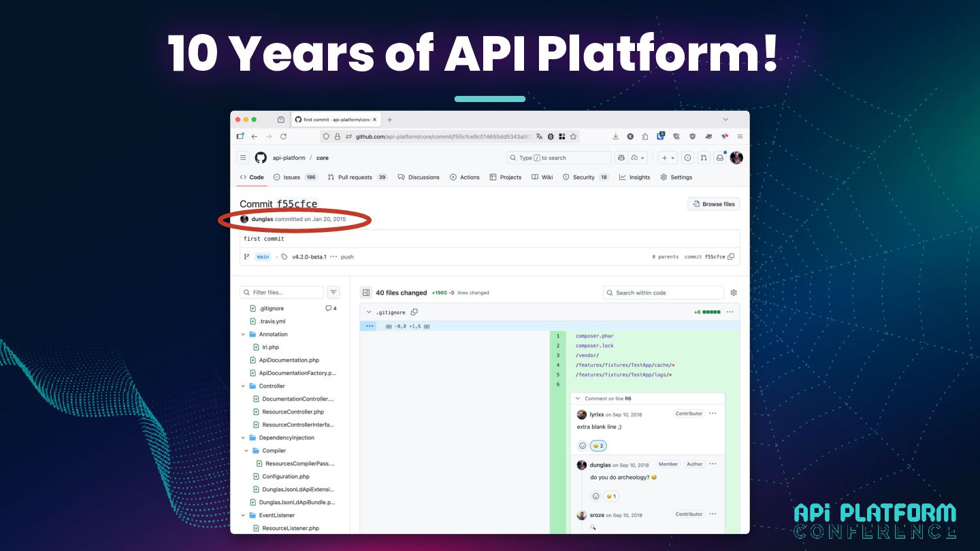Click the site security shield icon in address bar
980x551 pixels.
click(x=326, y=137)
